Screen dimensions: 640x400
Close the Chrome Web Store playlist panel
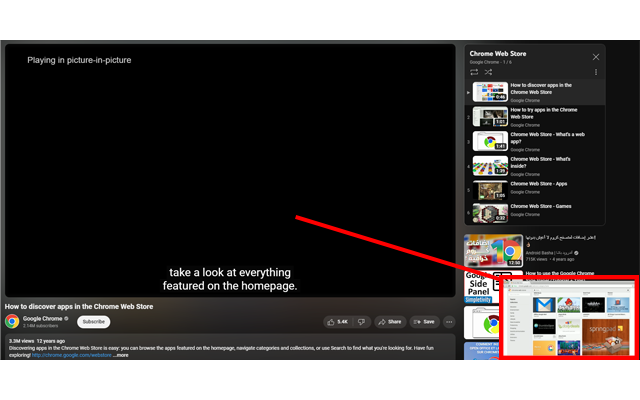(x=596, y=57)
